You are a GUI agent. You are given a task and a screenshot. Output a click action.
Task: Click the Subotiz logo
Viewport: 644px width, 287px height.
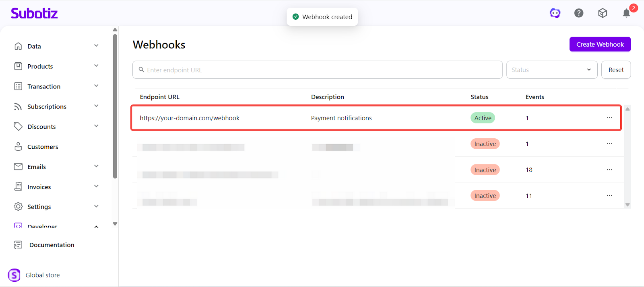tap(34, 13)
